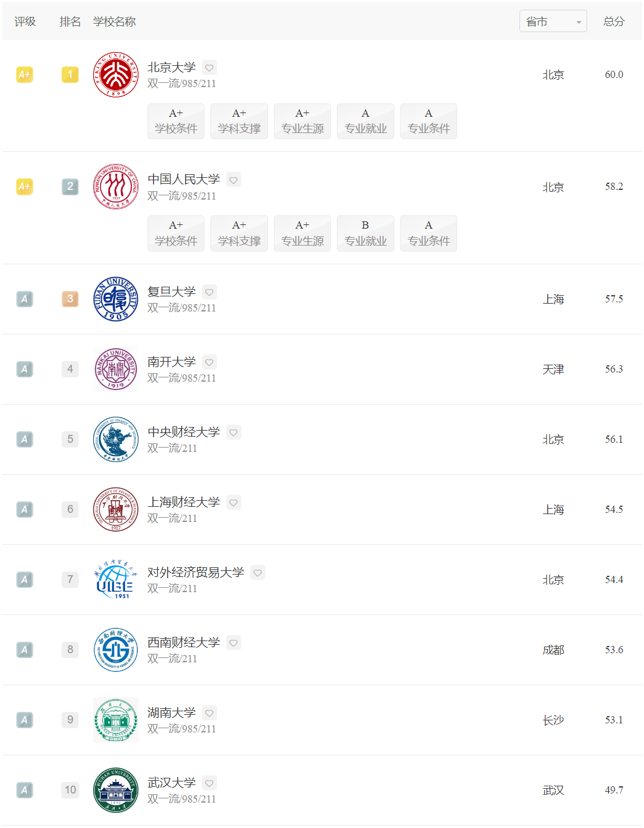Image resolution: width=644 pixels, height=828 pixels.
Task: Click the Wuhan University logo
Action: point(115,790)
